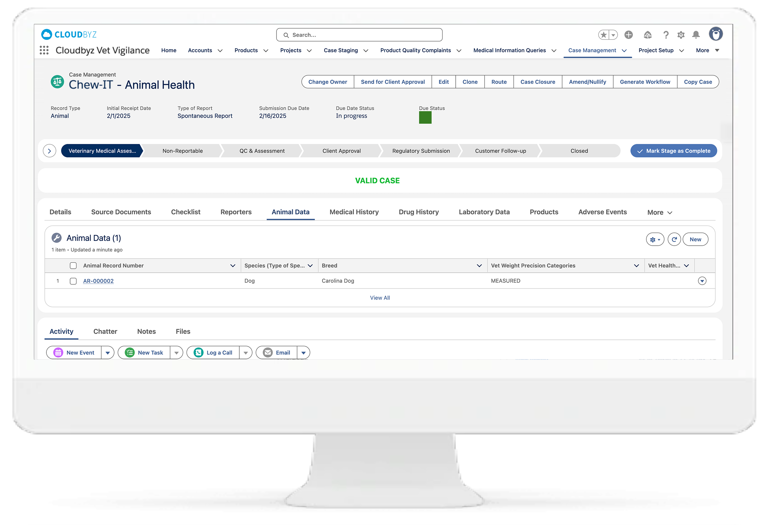Open the app launcher grid icon
Image resolution: width=768 pixels, height=532 pixels.
pyautogui.click(x=44, y=50)
